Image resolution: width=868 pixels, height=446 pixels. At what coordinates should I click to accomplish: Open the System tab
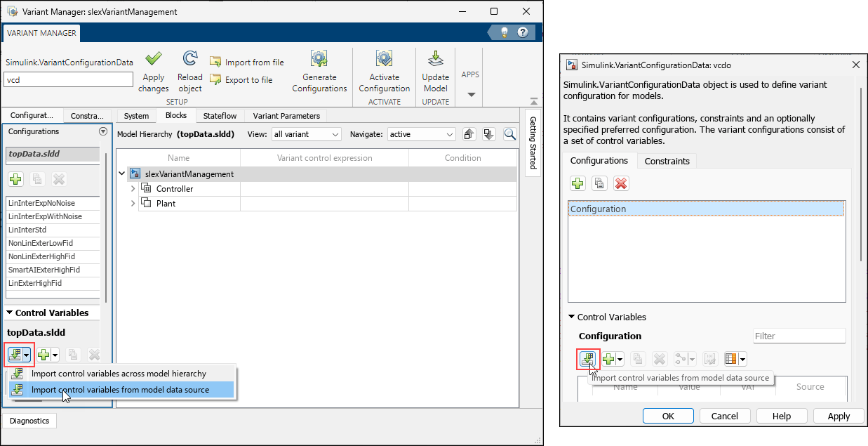pyautogui.click(x=136, y=116)
